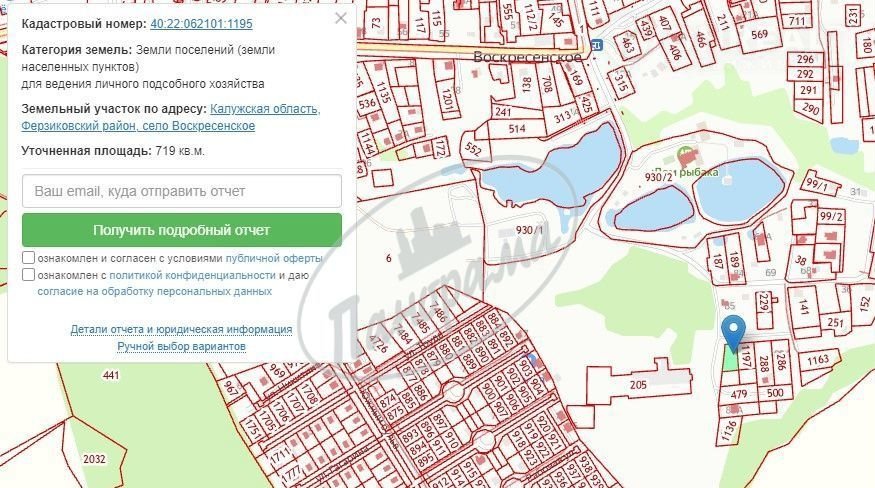Open согласие на обработку персональных данных link
This screenshot has height=488, width=875.
pos(154,291)
